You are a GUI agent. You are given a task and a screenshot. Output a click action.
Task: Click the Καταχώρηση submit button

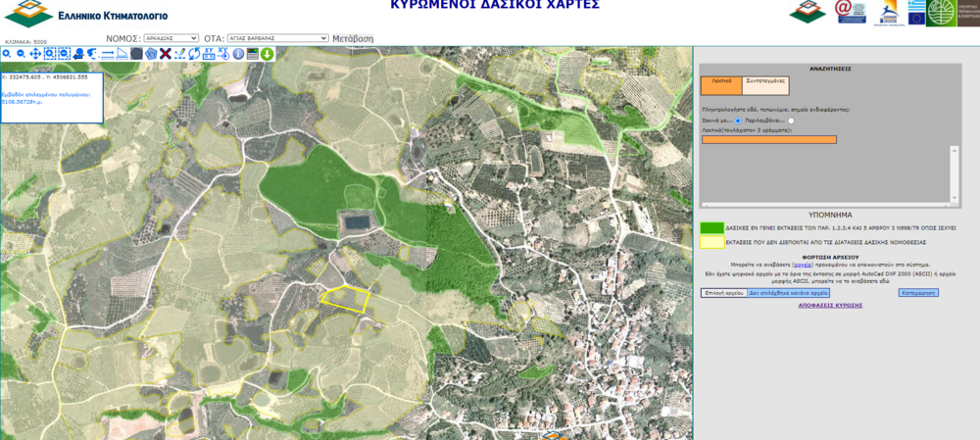917,293
